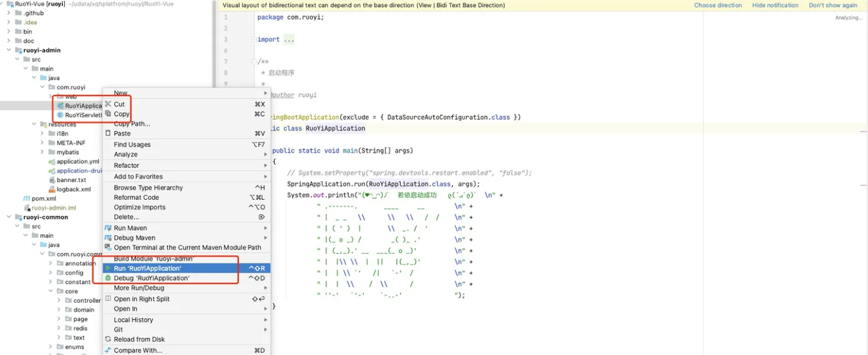Image resolution: width=868 pixels, height=355 pixels.
Task: Open the Open In submenu
Action: click(x=186, y=309)
